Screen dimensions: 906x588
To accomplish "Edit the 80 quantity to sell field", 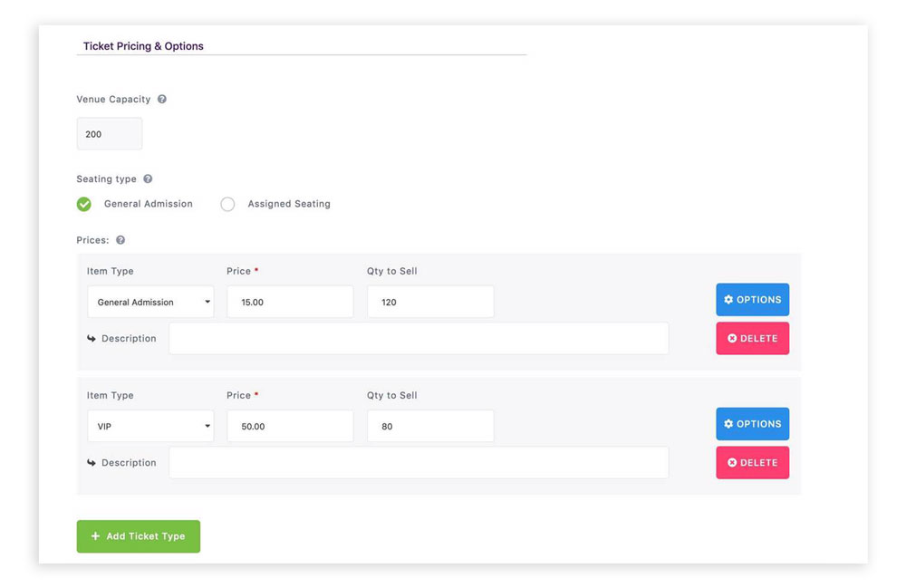I will 430,426.
